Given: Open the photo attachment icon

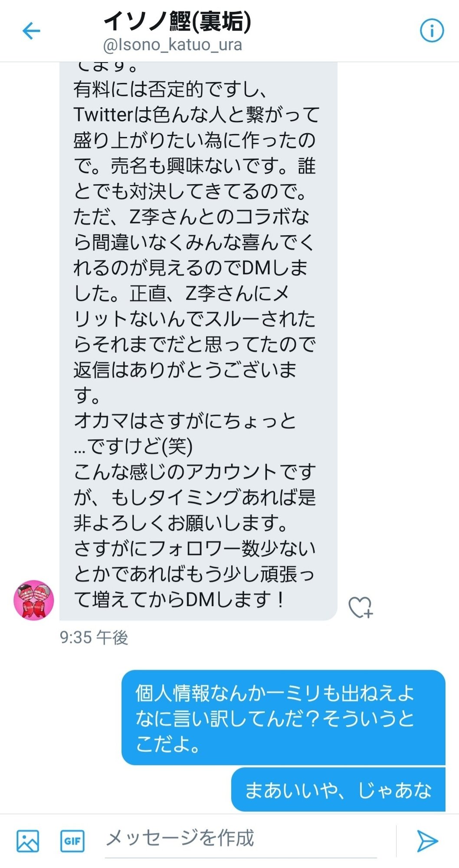Looking at the screenshot, I should pos(28,841).
